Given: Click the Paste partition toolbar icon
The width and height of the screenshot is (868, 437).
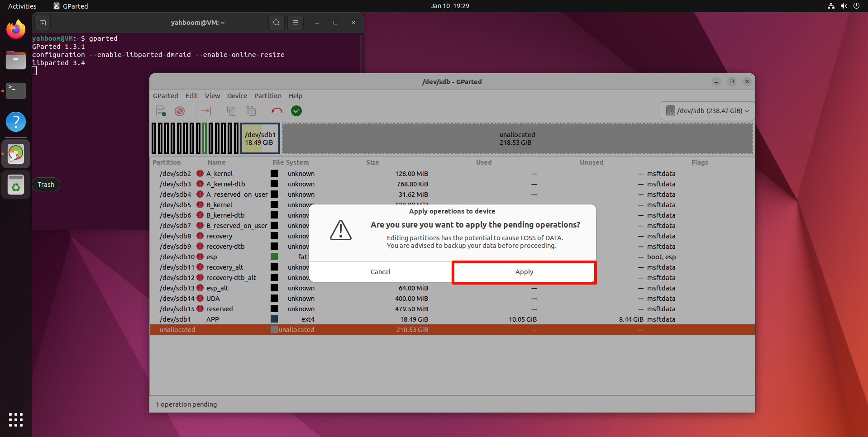Looking at the screenshot, I should coord(251,111).
